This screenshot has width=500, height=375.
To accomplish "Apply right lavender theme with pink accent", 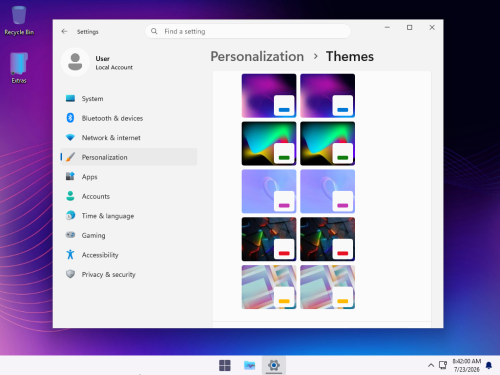I will 327,191.
